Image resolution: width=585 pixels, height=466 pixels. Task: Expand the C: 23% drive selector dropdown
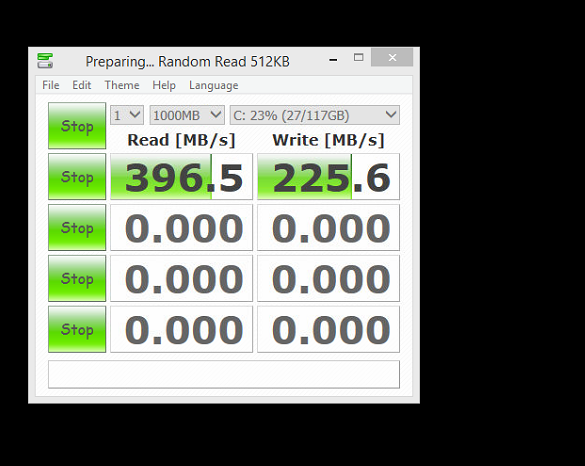point(315,115)
